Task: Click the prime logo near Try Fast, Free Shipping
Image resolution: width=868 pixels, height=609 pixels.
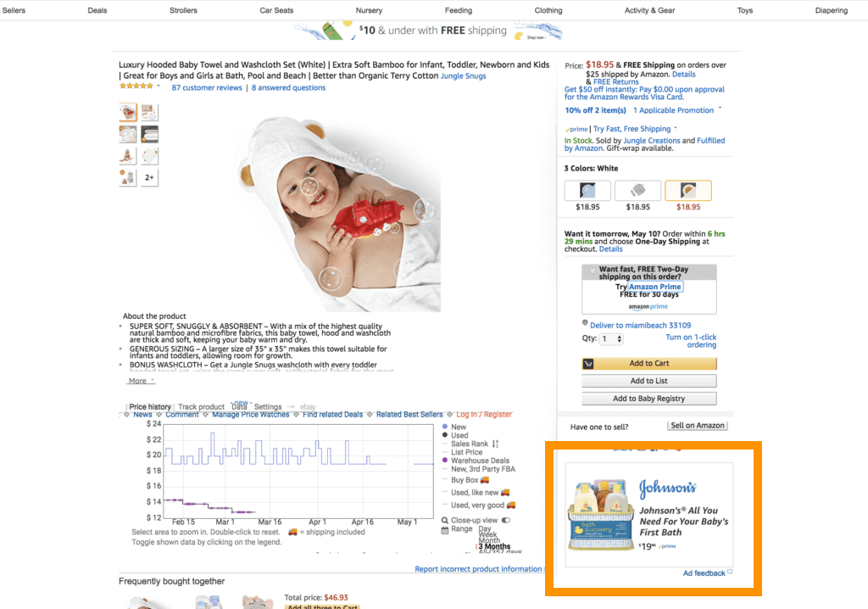Action: click(576, 129)
